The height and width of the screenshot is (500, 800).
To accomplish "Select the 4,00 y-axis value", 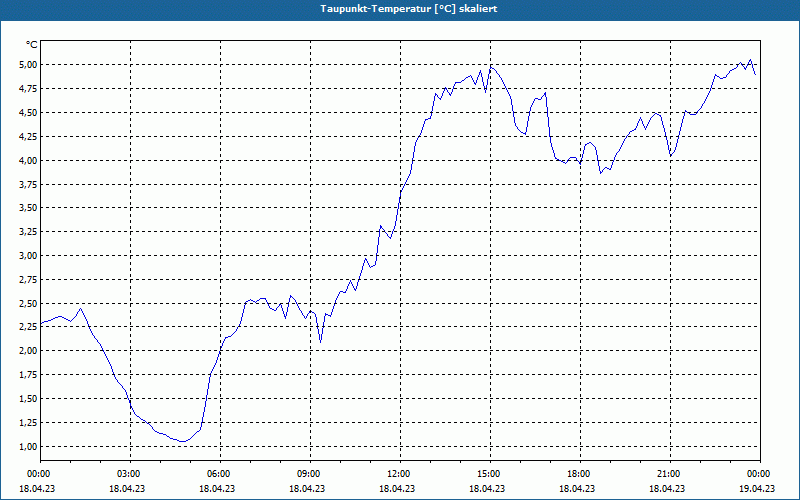I will tap(28, 161).
